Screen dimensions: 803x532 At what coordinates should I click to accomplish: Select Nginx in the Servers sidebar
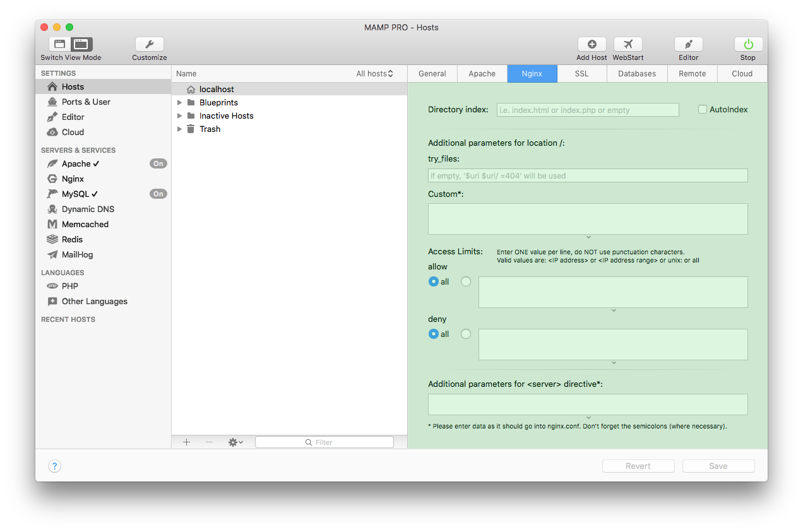[71, 179]
